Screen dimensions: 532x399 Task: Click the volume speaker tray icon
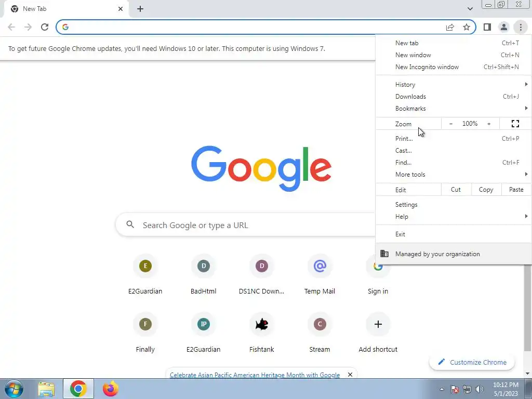(480, 389)
